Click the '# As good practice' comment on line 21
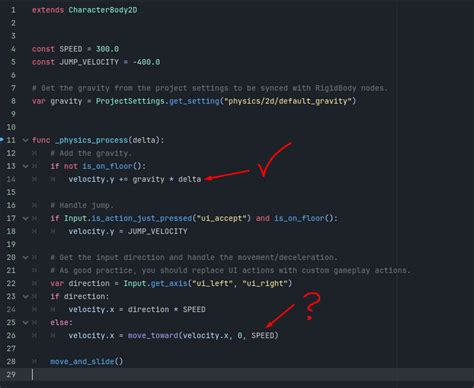474x388 pixels. pyautogui.click(x=230, y=270)
